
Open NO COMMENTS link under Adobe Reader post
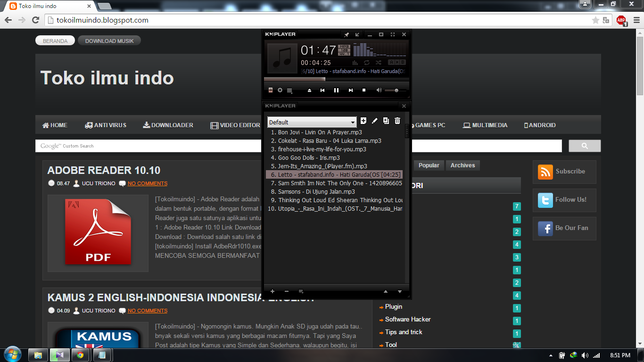point(148,183)
